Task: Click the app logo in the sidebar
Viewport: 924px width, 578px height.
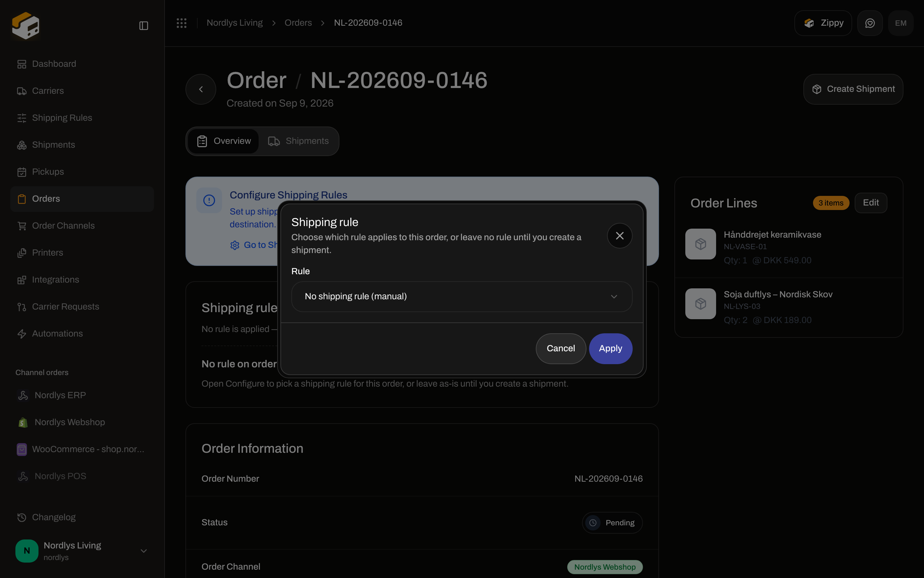Action: click(26, 25)
